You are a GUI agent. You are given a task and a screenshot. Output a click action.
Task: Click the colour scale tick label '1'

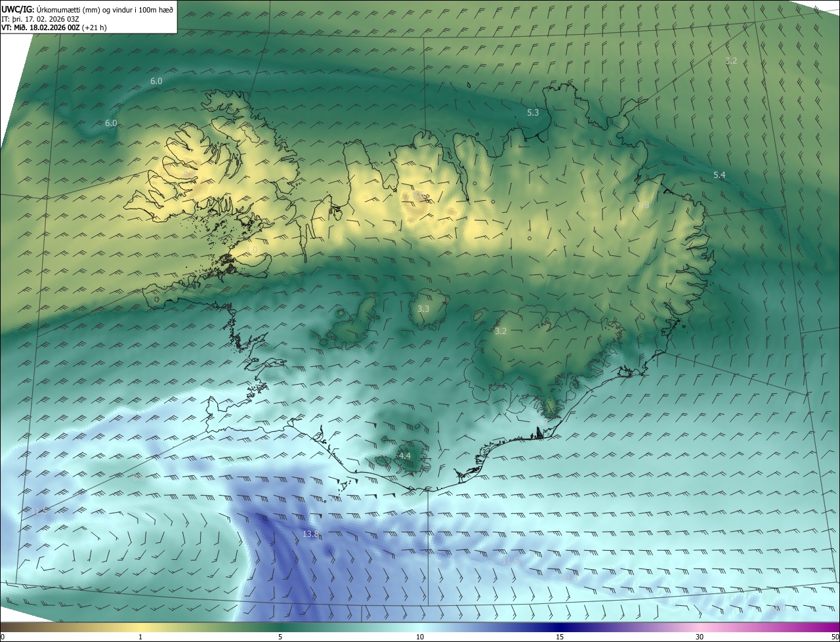click(x=140, y=637)
